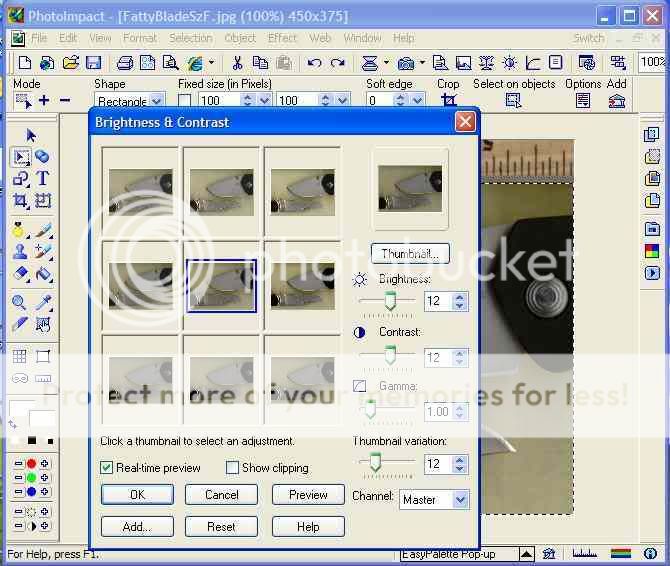The height and width of the screenshot is (566, 670).
Task: Click the Brightness slider handle
Action: 391,300
